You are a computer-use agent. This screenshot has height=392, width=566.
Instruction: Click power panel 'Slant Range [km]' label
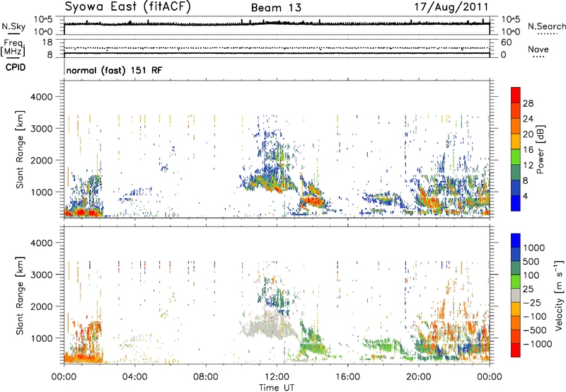(20, 149)
